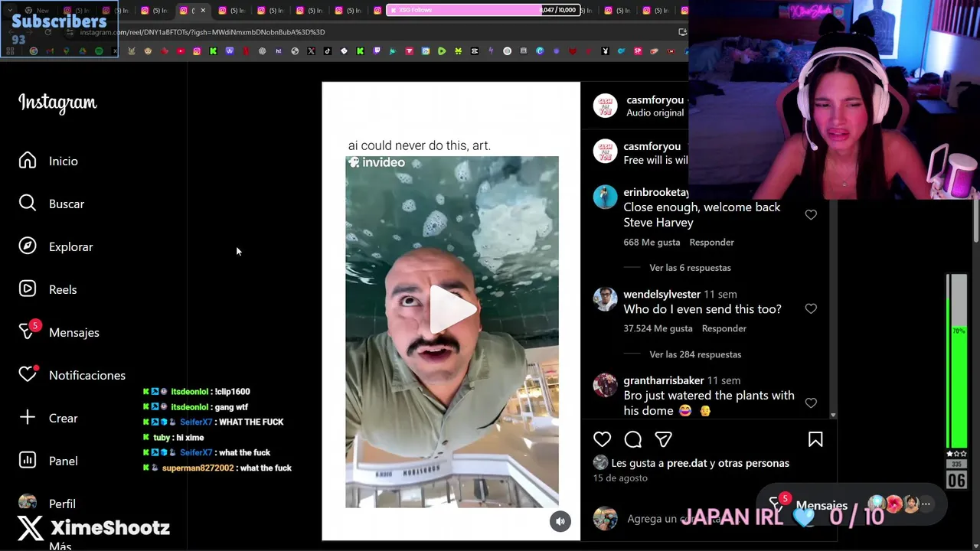The height and width of the screenshot is (551, 980).
Task: Reply to erinbrooketay via Responder
Action: pyautogui.click(x=711, y=242)
